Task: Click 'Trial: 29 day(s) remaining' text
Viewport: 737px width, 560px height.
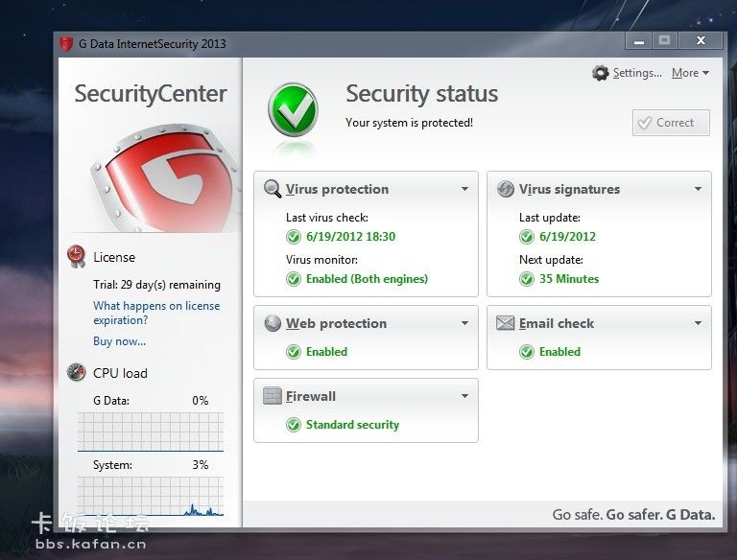Action: point(156,285)
